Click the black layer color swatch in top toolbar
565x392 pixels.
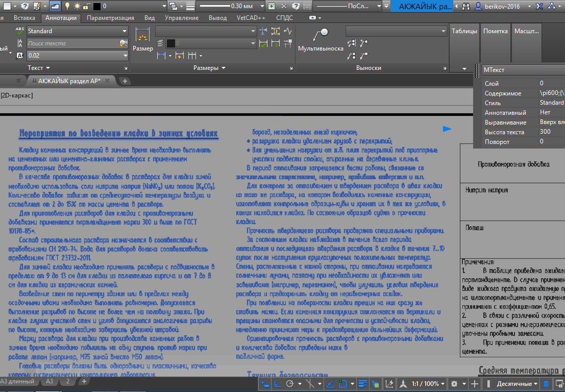[97, 6]
